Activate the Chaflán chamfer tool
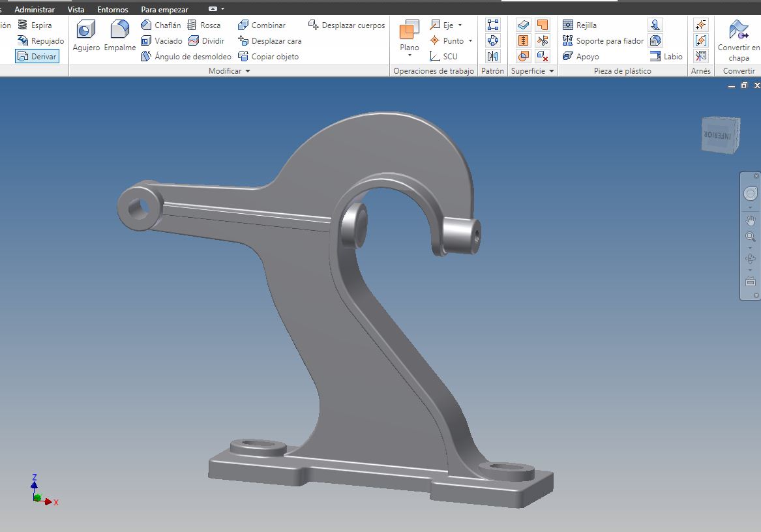This screenshot has width=761, height=532. [161, 25]
